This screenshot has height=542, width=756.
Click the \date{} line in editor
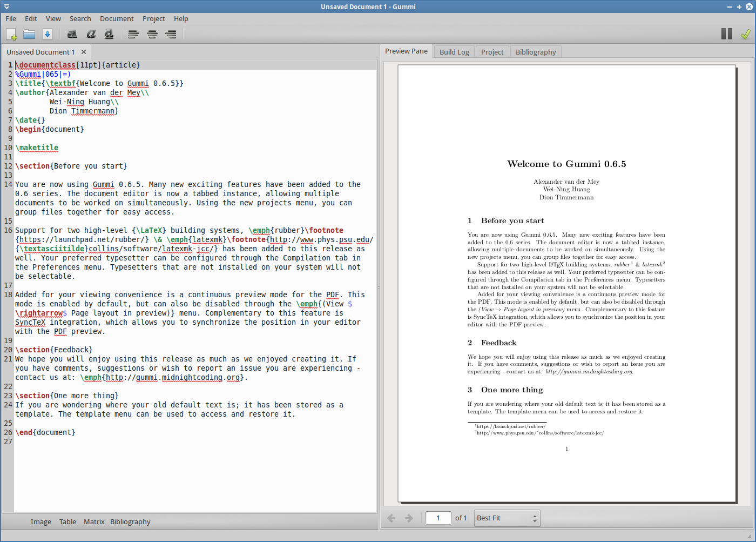click(30, 120)
